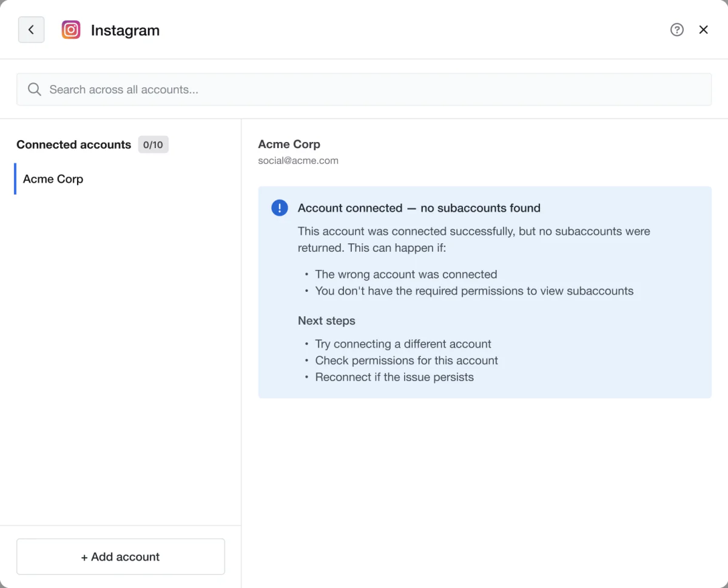Click the Instagram logo icon
Image resolution: width=728 pixels, height=588 pixels.
tap(71, 30)
